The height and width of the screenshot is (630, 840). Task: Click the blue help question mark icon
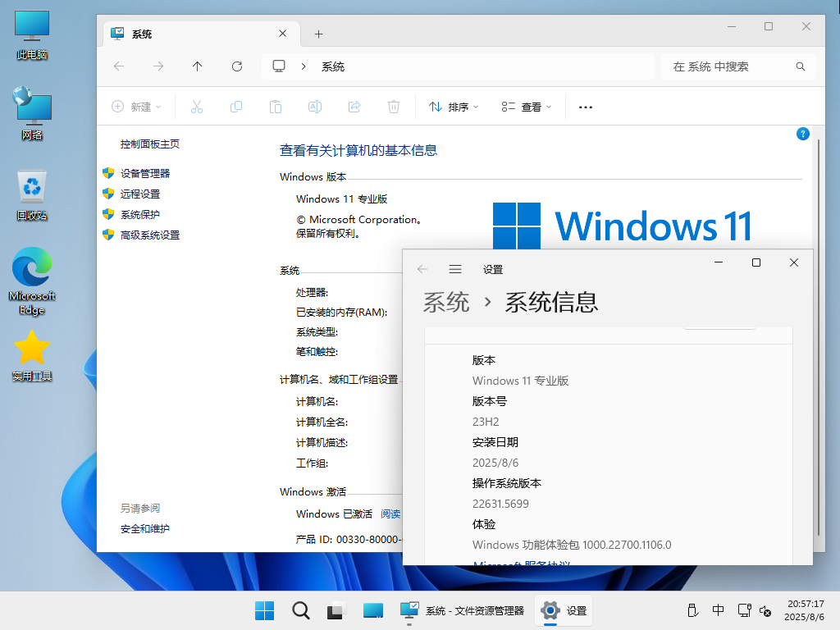coord(802,134)
